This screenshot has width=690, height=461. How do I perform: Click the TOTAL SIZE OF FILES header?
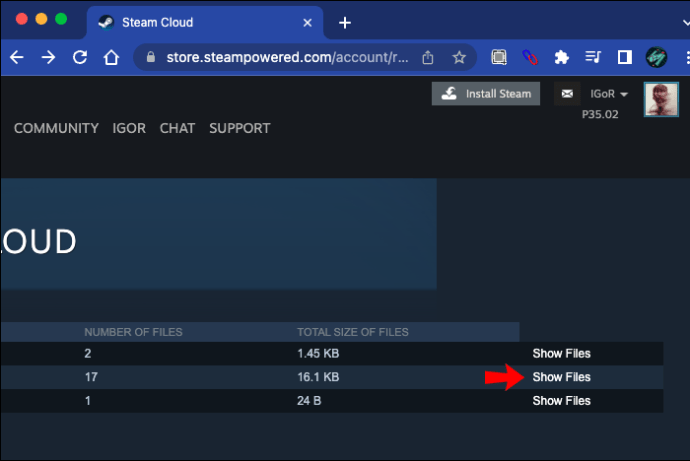click(x=353, y=332)
